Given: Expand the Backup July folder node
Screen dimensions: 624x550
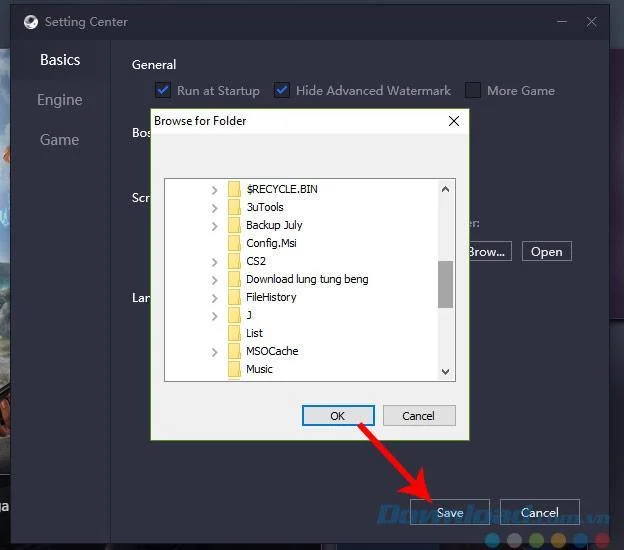Looking at the screenshot, I should coord(214,226).
